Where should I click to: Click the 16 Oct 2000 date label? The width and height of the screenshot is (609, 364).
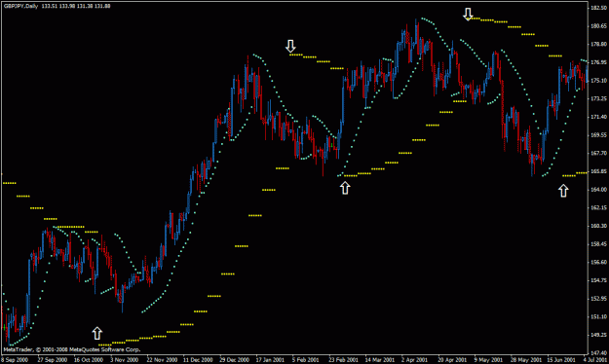(89, 360)
